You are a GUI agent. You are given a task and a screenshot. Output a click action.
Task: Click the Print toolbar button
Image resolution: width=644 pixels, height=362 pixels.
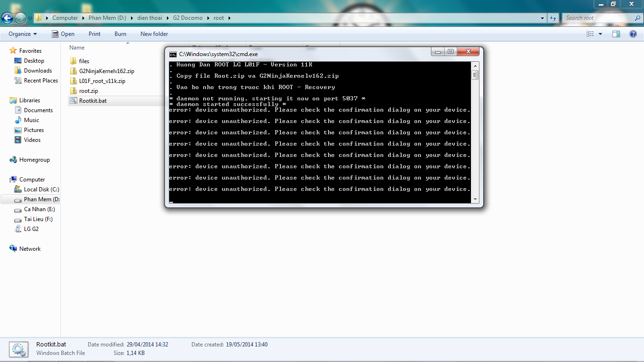(x=94, y=34)
